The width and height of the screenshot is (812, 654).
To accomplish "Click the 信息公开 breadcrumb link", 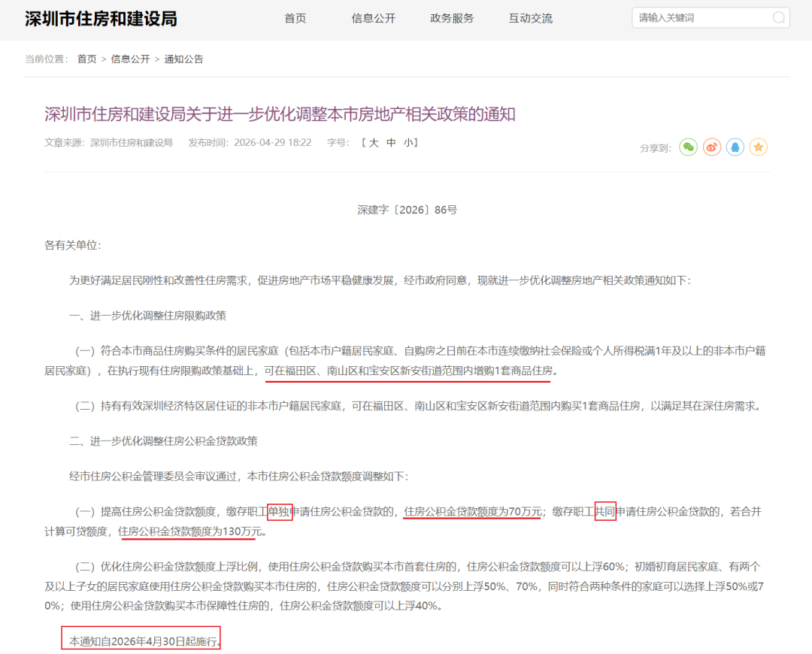I will (x=131, y=59).
